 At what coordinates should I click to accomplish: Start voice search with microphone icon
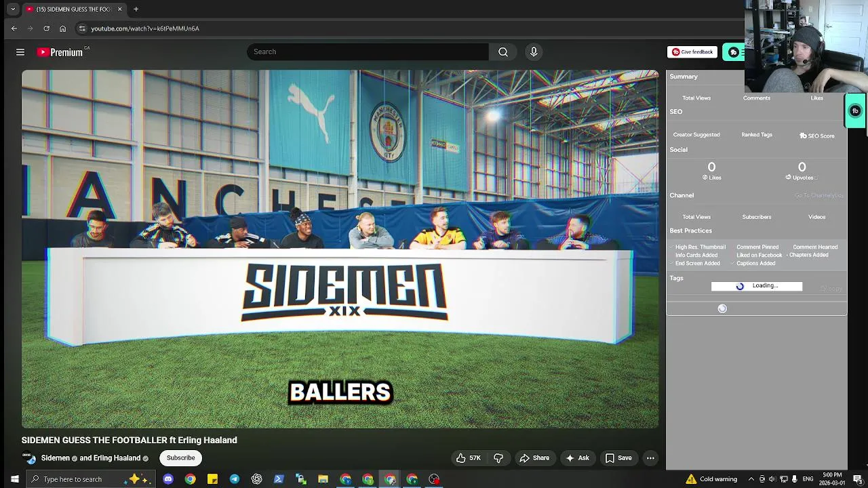(x=534, y=52)
